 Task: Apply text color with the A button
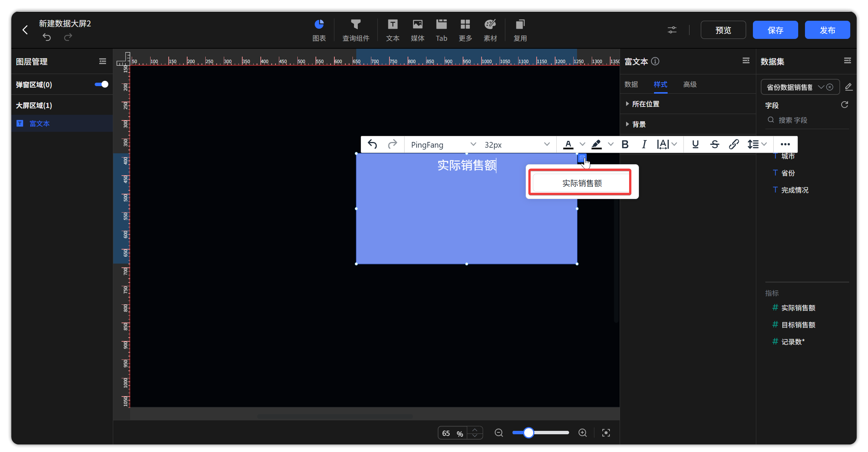[568, 144]
